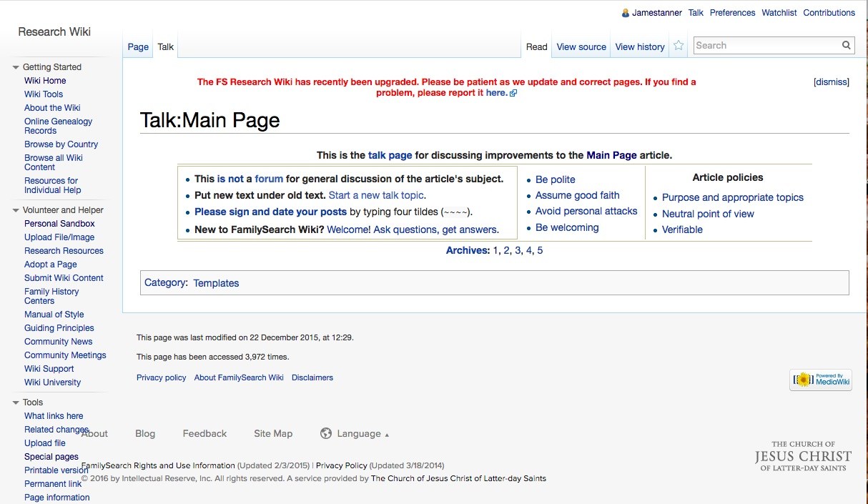
Task: Open Online Genealogy Records link
Action: 58,126
